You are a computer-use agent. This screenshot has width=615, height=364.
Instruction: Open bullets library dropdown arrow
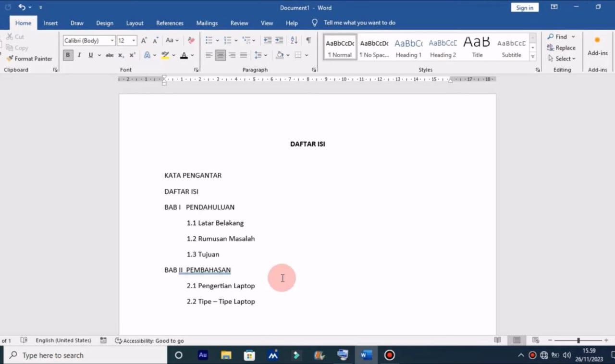(x=217, y=40)
